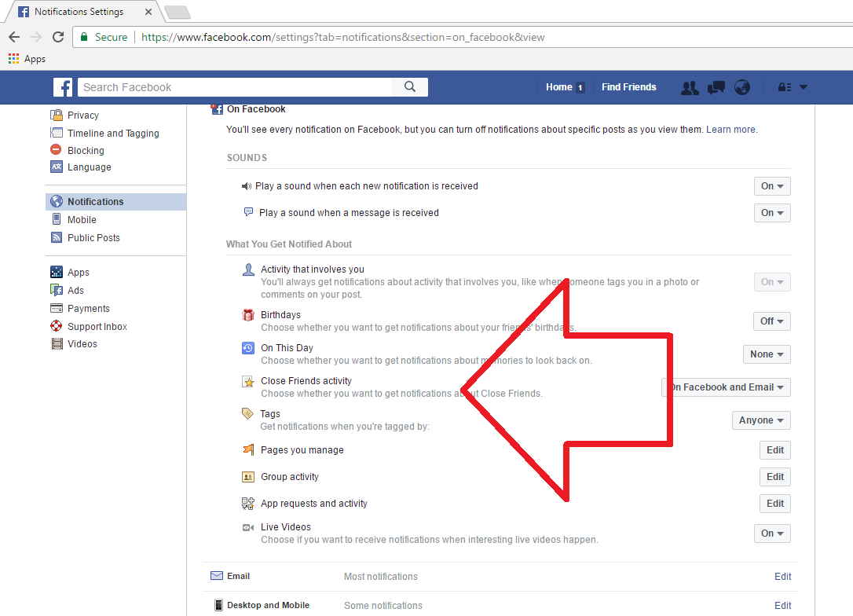Open Activity that involves you On dropdown

point(772,282)
